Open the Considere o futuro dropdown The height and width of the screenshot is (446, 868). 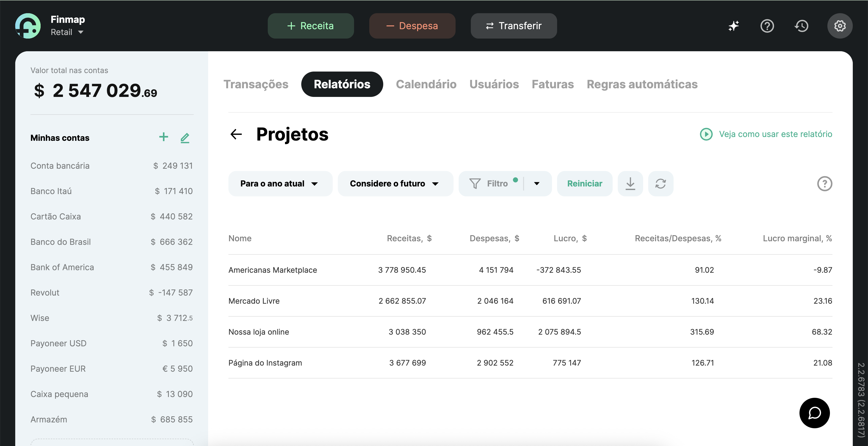396,184
